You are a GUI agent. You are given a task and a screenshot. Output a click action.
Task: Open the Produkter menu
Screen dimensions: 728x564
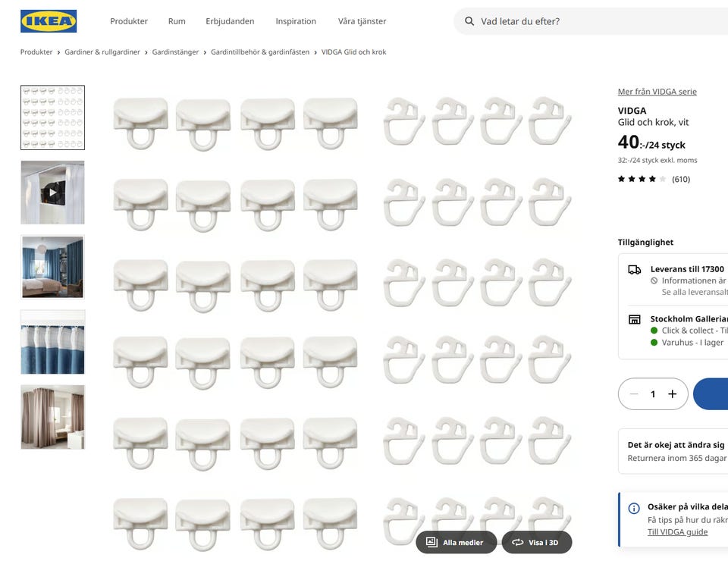(129, 21)
